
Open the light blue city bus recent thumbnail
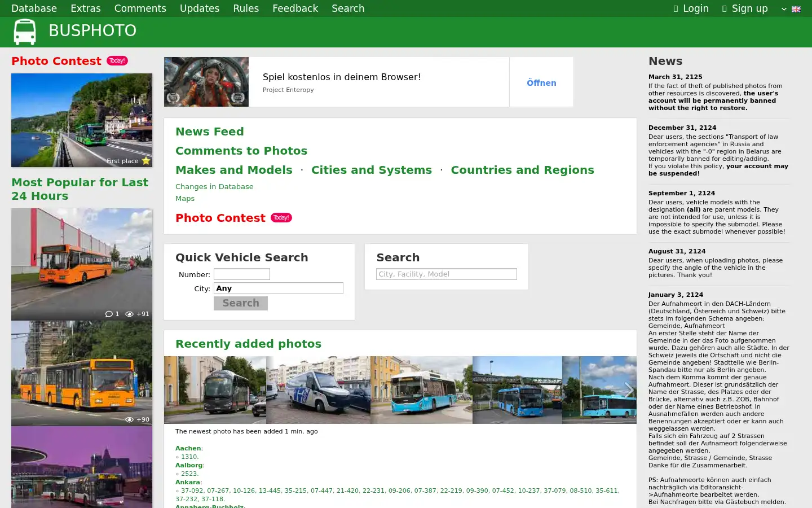(422, 390)
